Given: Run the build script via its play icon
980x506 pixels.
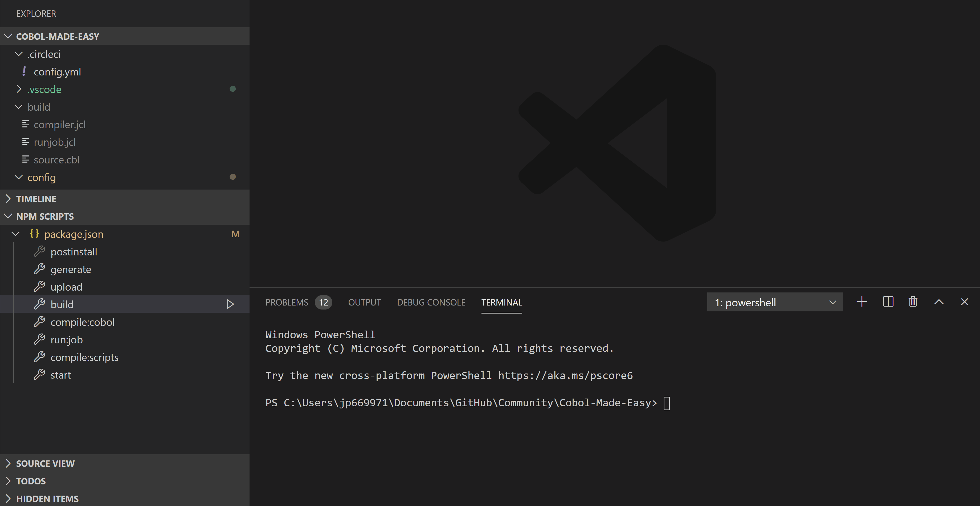Looking at the screenshot, I should pos(230,304).
